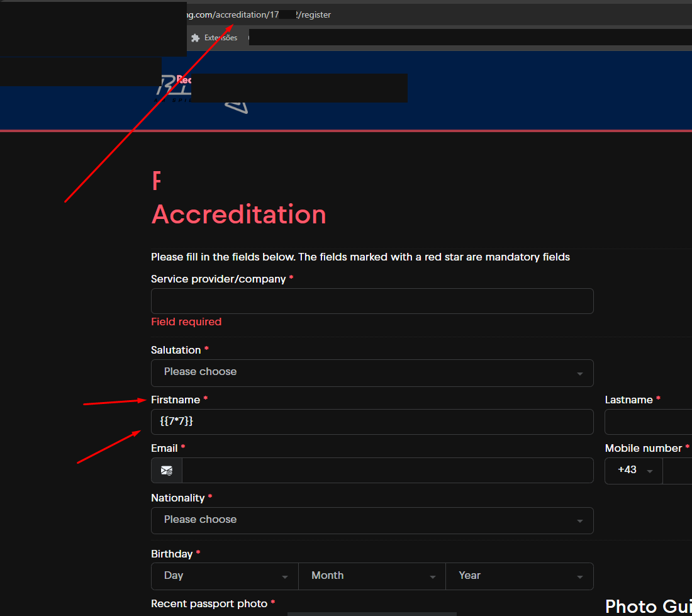Viewport: 692px width, 616px height.
Task: Choose the Birthday Month dropdown
Action: click(x=372, y=576)
